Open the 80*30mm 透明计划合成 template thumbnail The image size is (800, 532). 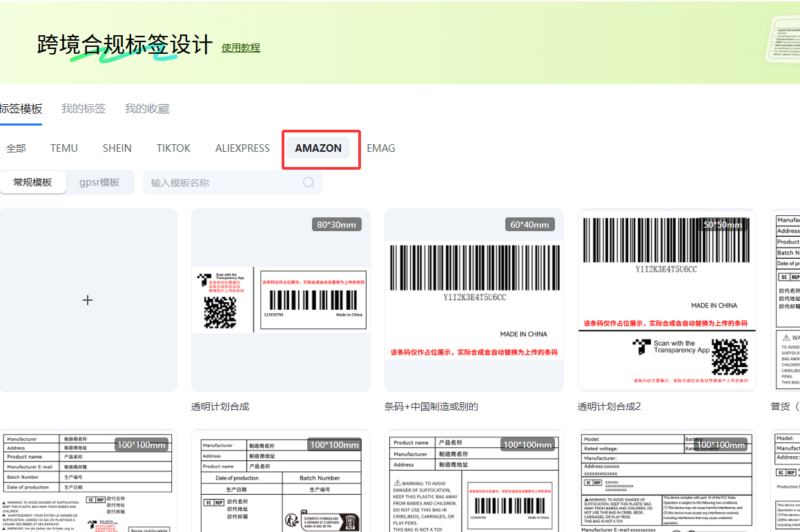click(x=281, y=300)
